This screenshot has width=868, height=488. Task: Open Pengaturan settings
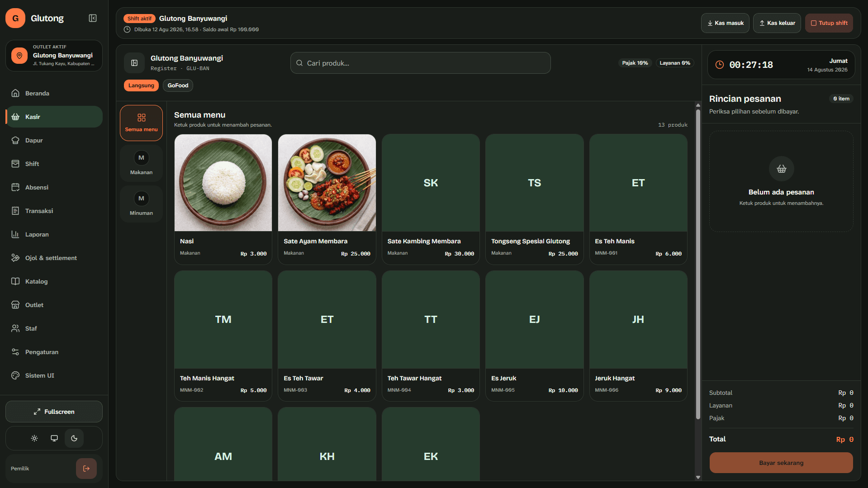point(54,352)
